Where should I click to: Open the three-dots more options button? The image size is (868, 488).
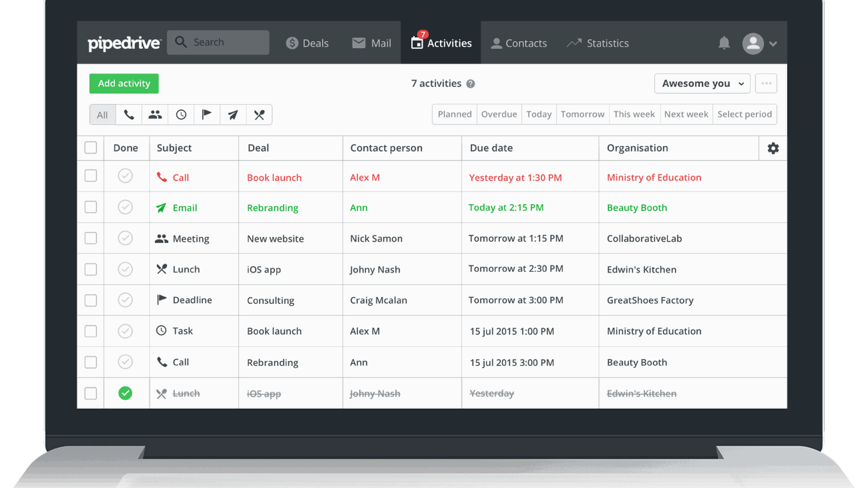766,84
